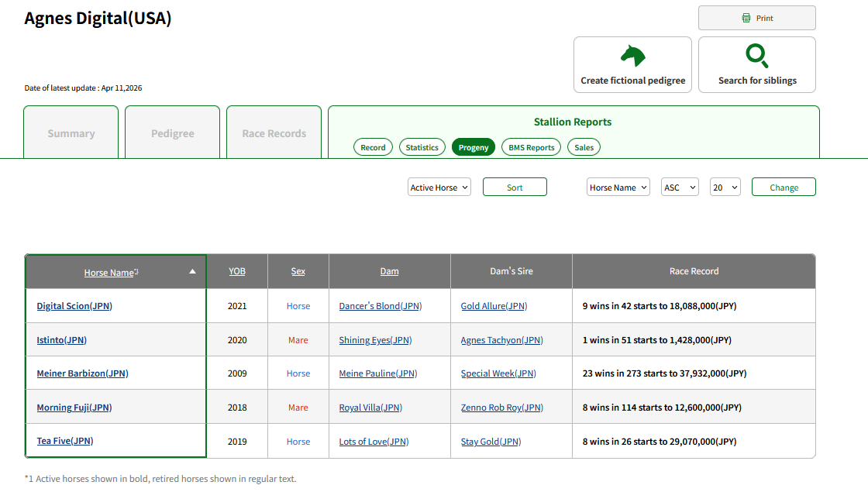
Task: Open the Istinto(JPN) horse link
Action: [61, 340]
